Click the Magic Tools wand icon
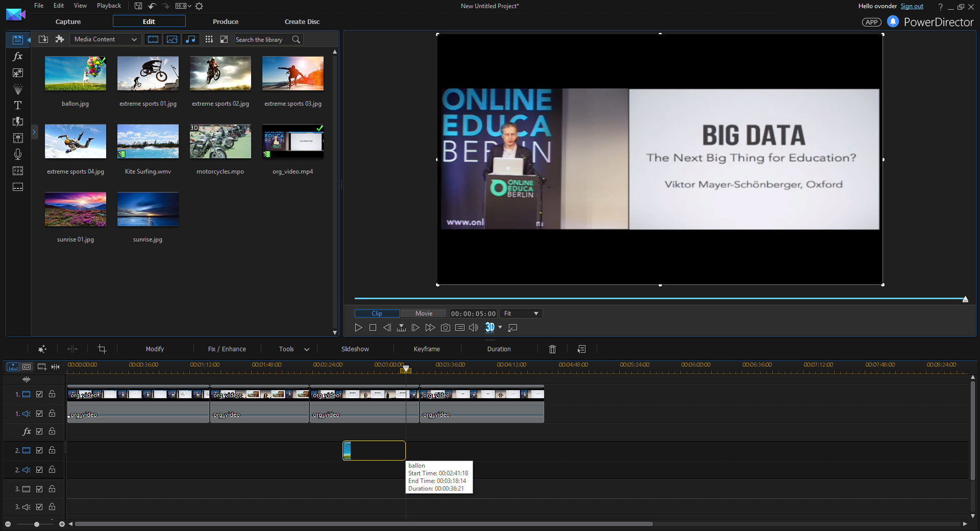Viewport: 980px width, 531px height. coord(42,349)
